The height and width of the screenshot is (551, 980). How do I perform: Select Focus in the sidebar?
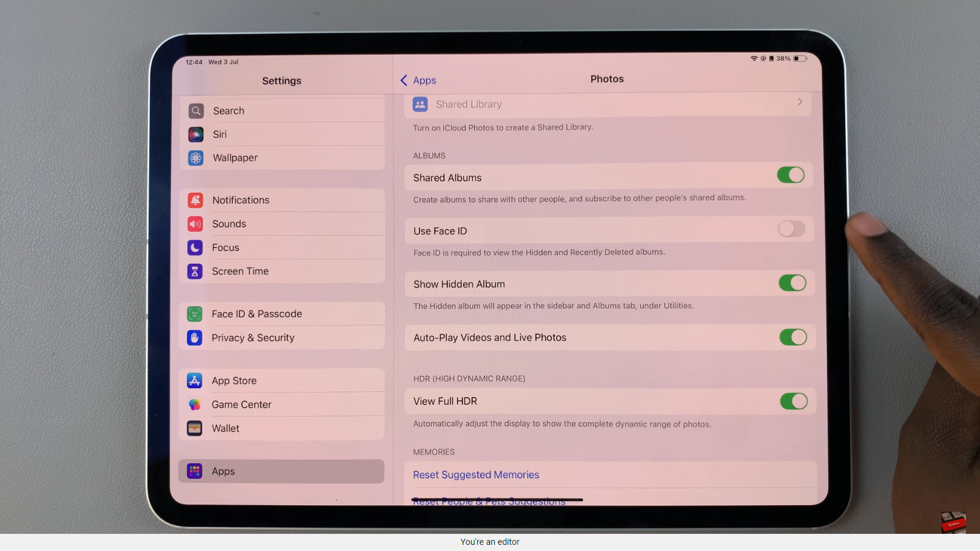coord(282,247)
